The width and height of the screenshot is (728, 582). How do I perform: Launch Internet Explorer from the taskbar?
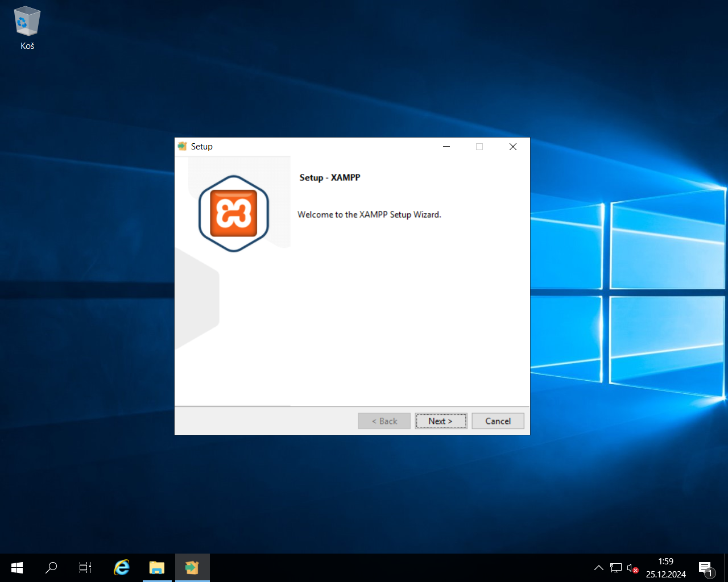click(x=121, y=567)
